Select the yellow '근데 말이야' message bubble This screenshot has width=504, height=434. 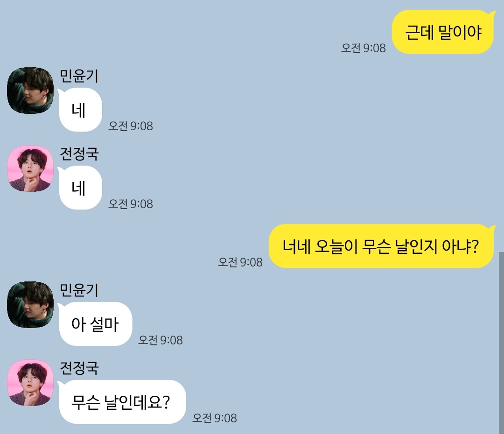point(443,32)
